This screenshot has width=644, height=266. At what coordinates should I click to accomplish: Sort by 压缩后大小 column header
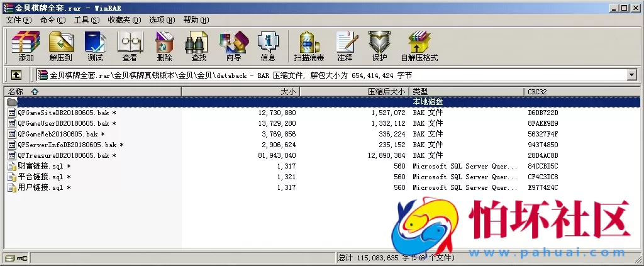(x=355, y=92)
